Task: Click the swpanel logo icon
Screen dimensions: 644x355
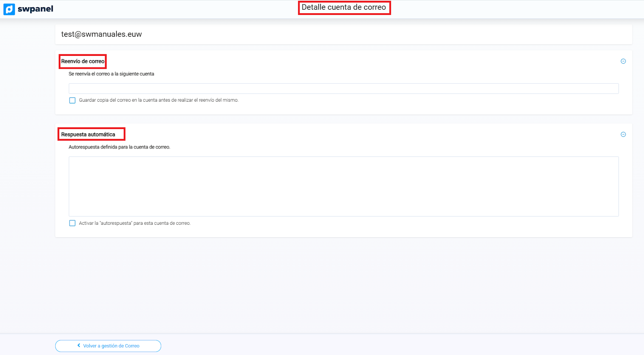Action: [x=9, y=9]
